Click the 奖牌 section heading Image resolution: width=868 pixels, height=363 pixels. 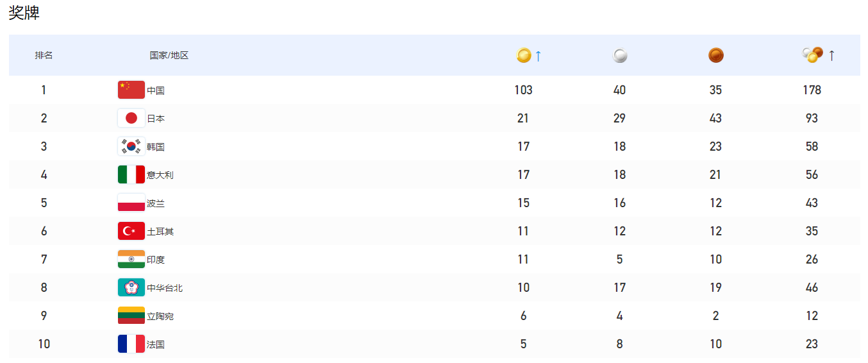24,12
